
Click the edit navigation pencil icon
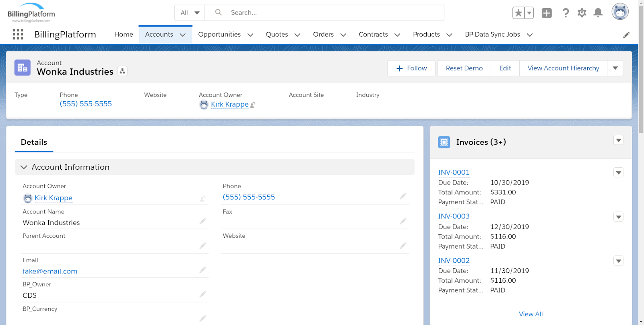[x=626, y=35]
